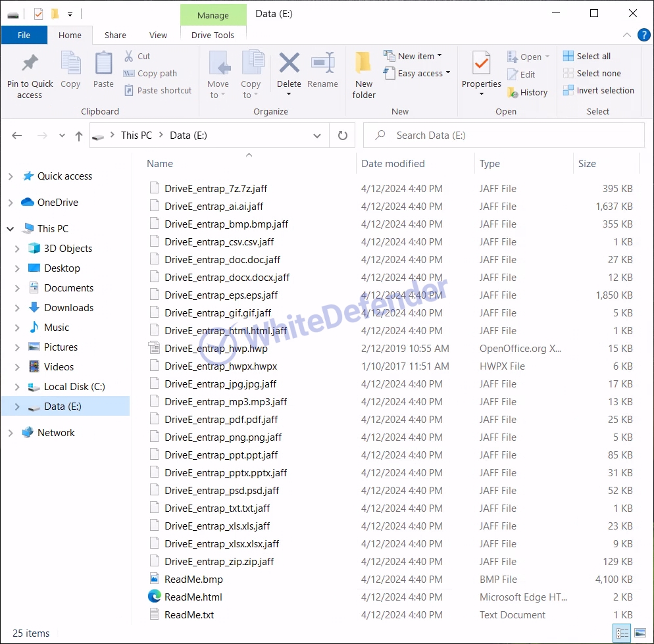Refresh the Data (E:) folder view
654x644 pixels.
tap(342, 136)
